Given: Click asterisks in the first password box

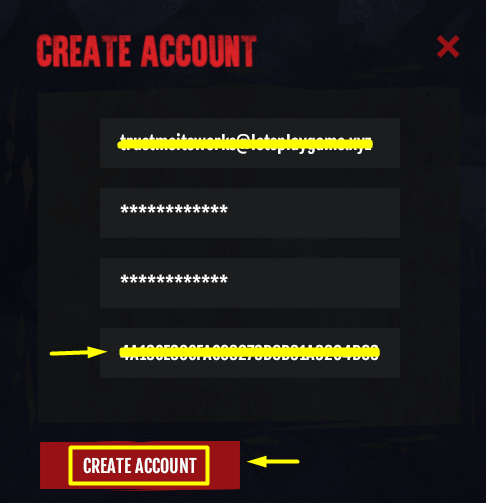Looking at the screenshot, I should click(174, 210).
